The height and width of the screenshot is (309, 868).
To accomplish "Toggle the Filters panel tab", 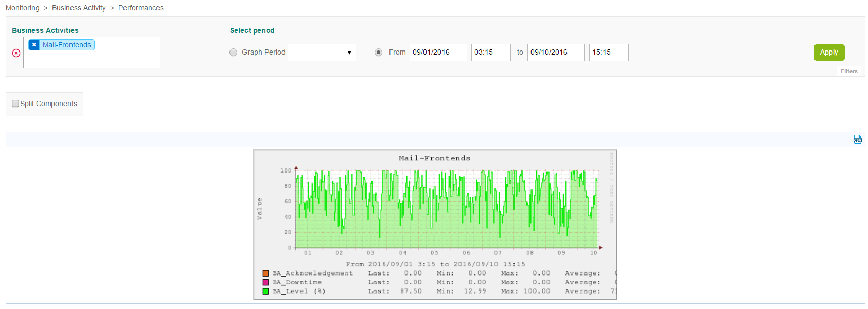I will coord(849,71).
